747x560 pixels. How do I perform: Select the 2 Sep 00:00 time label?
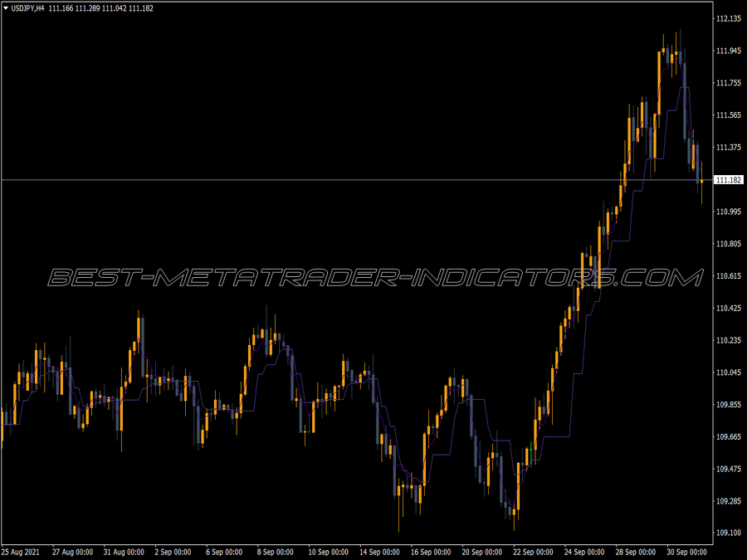point(173,552)
